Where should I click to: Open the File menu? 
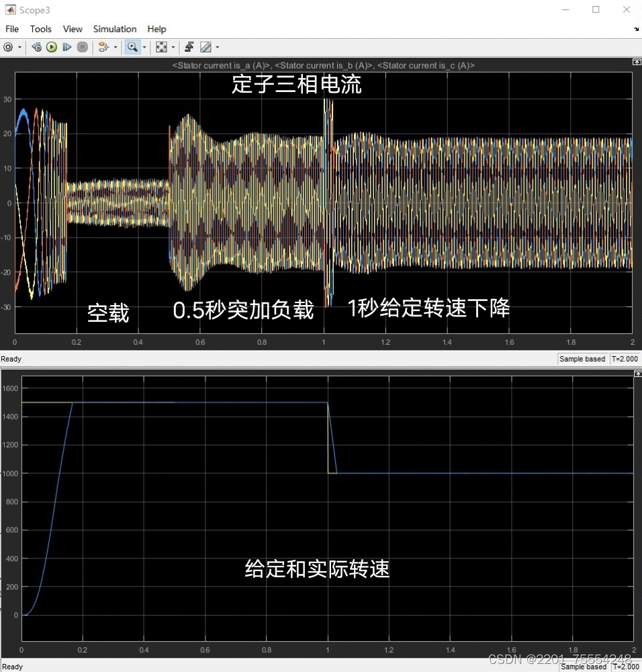point(12,29)
